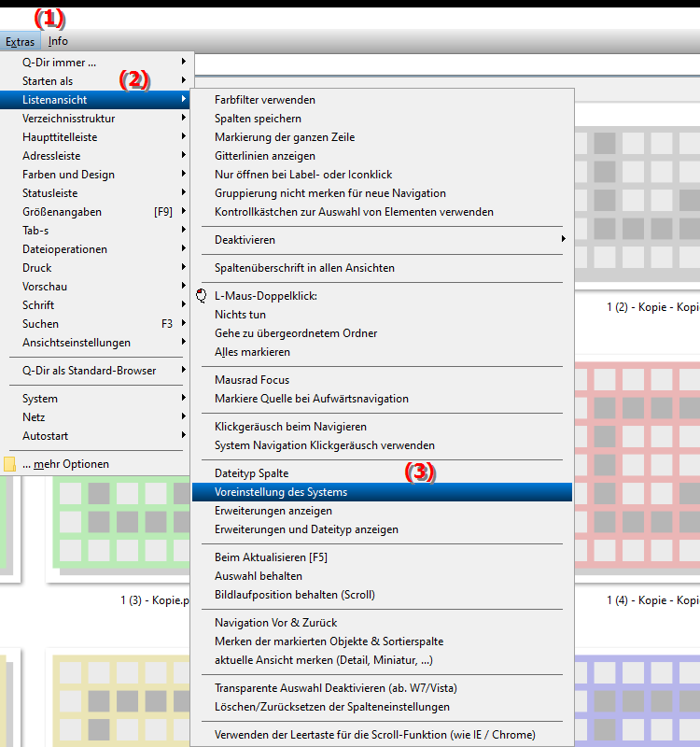Open Dateioperationen submenu

[x=95, y=249]
